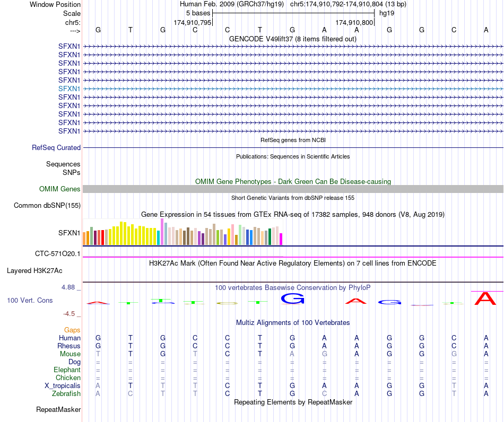Click the large blue G conservation logo letter
Viewport: 504px width, 422px height.
(x=292, y=298)
